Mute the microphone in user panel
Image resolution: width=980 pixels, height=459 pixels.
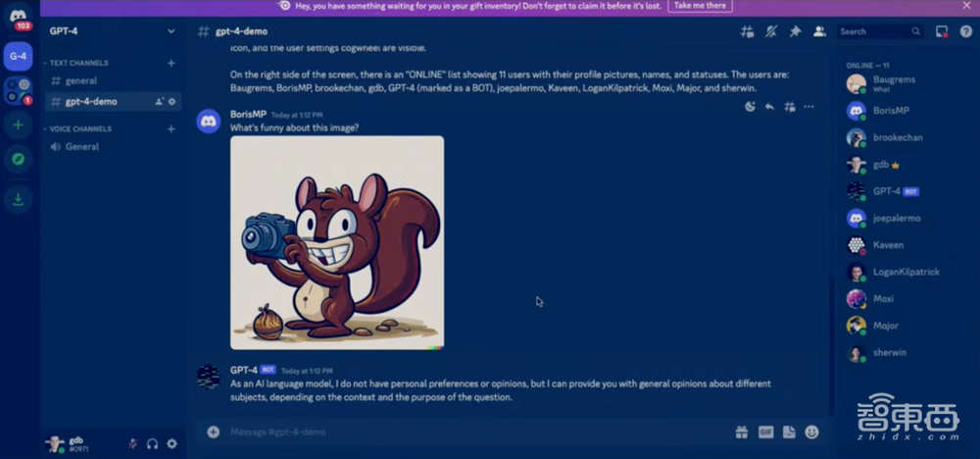[x=132, y=443]
